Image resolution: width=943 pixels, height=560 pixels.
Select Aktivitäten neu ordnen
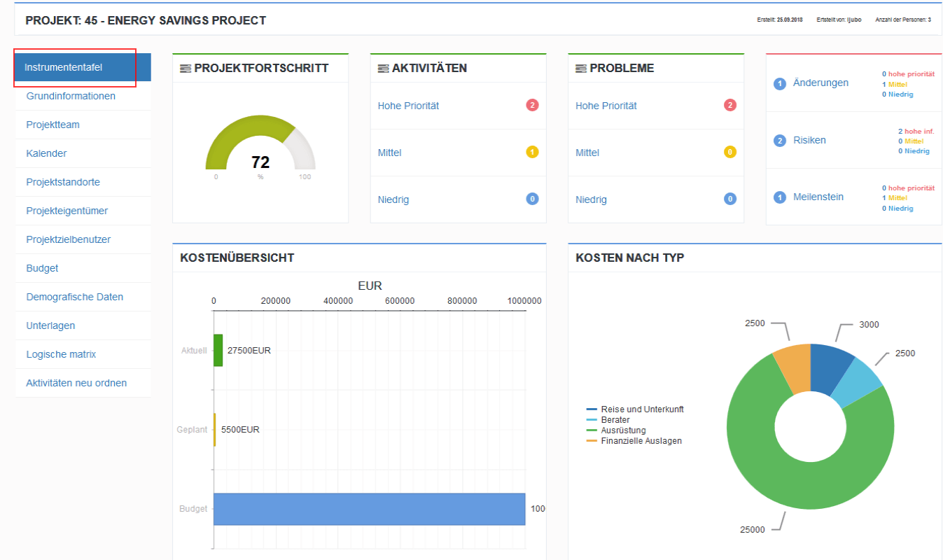[83, 383]
